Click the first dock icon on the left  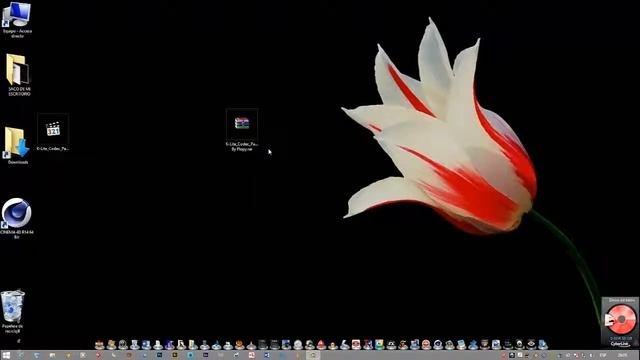[x=99, y=345]
